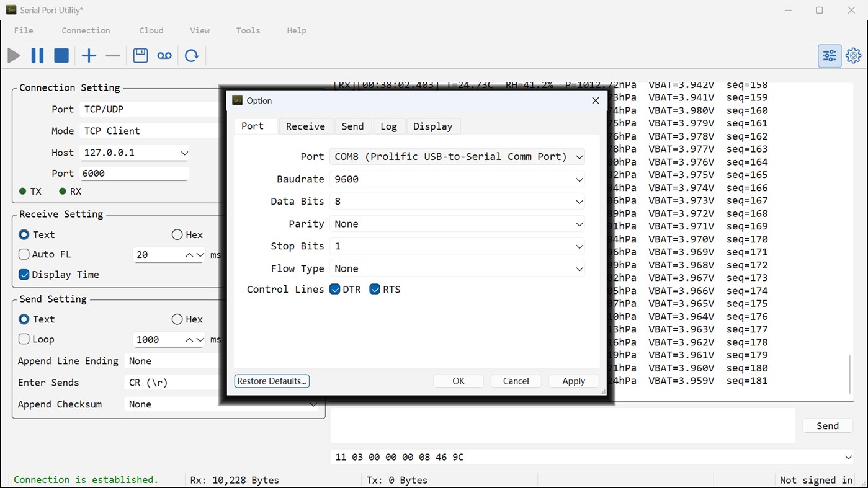Open the Data Bits dropdown
Viewport: 868px width, 488px height.
[x=457, y=202]
